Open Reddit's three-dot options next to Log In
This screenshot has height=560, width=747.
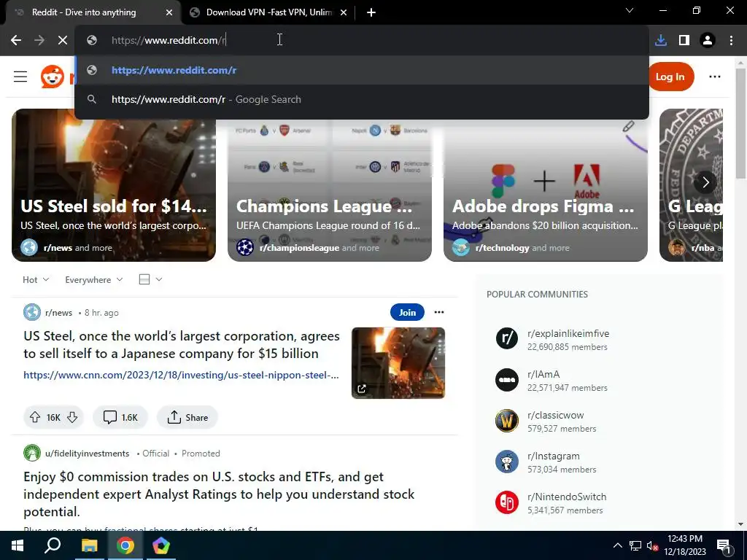pos(715,76)
